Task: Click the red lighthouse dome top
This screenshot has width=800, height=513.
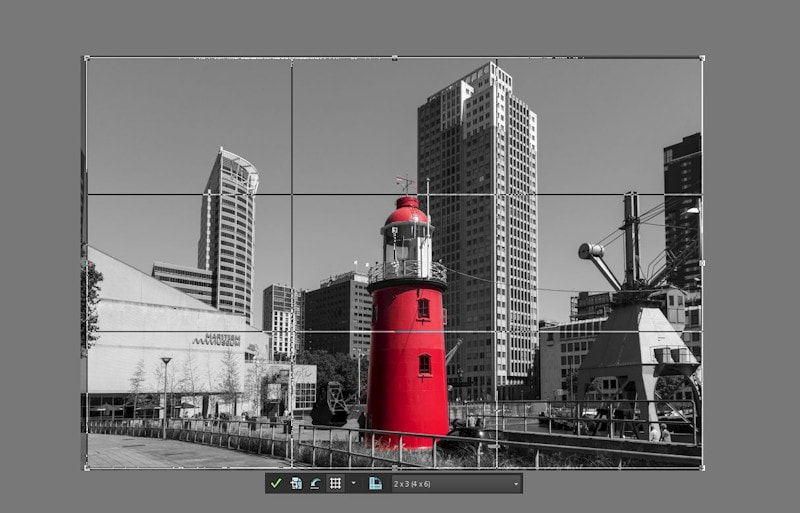Action: (407, 211)
